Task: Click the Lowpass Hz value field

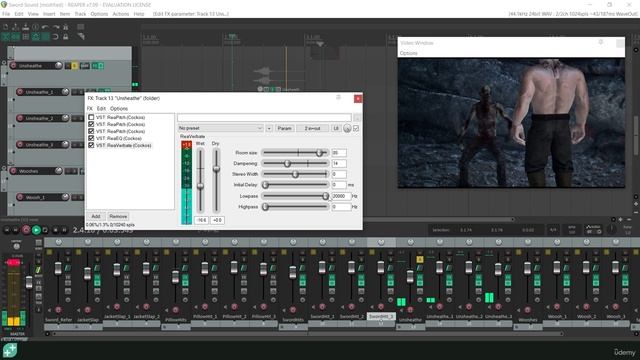Action: point(341,196)
